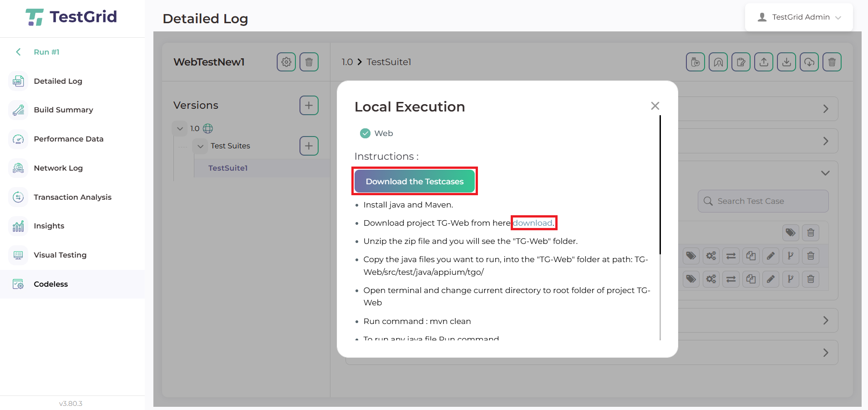Click the Versions heading
Screen dimensions: 868x410
point(196,106)
